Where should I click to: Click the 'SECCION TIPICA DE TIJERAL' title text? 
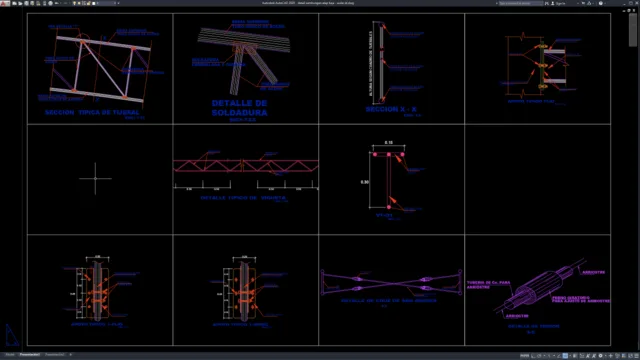[92, 112]
